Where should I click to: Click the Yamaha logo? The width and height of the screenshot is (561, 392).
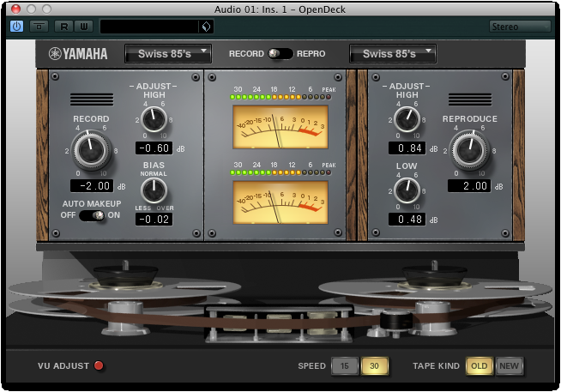coord(78,54)
